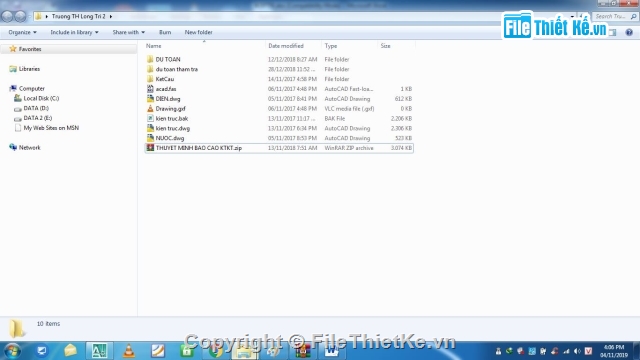Open the Share with dropdown
This screenshot has width=640, height=360.
pyautogui.click(x=129, y=32)
